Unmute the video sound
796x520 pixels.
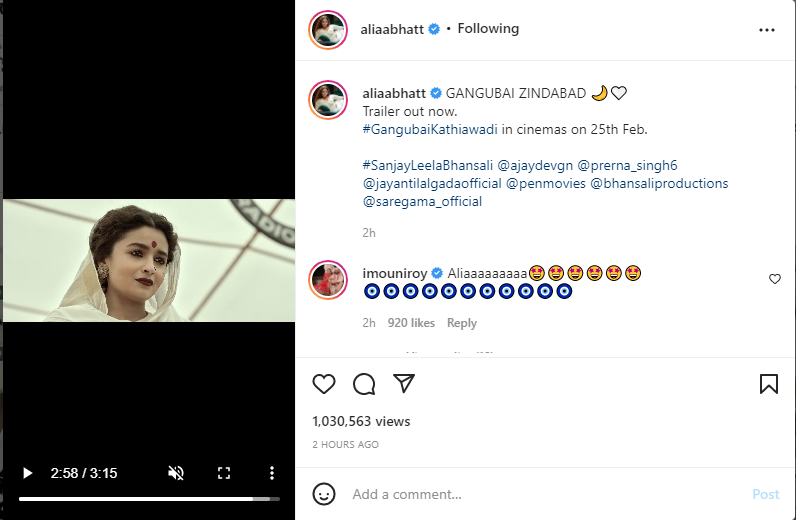coord(176,473)
